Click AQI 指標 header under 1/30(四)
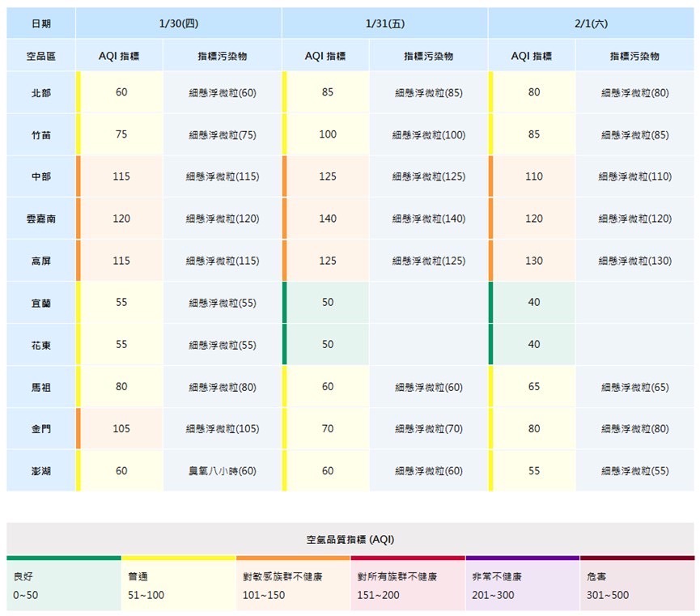The height and width of the screenshot is (616, 700). tap(119, 56)
